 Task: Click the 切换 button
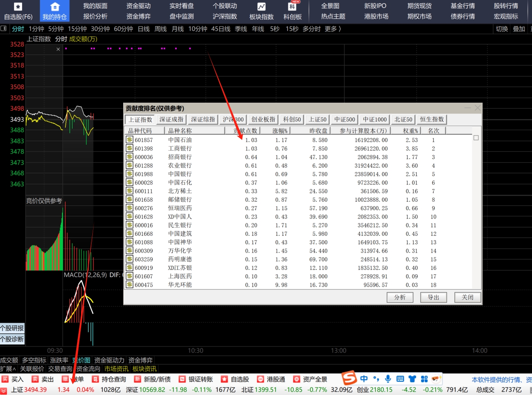coord(502,29)
